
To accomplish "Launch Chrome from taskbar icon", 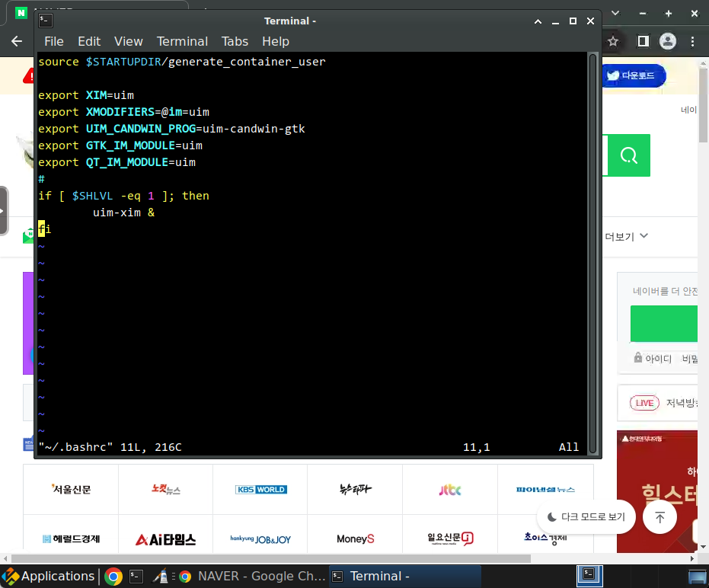I will [113, 577].
